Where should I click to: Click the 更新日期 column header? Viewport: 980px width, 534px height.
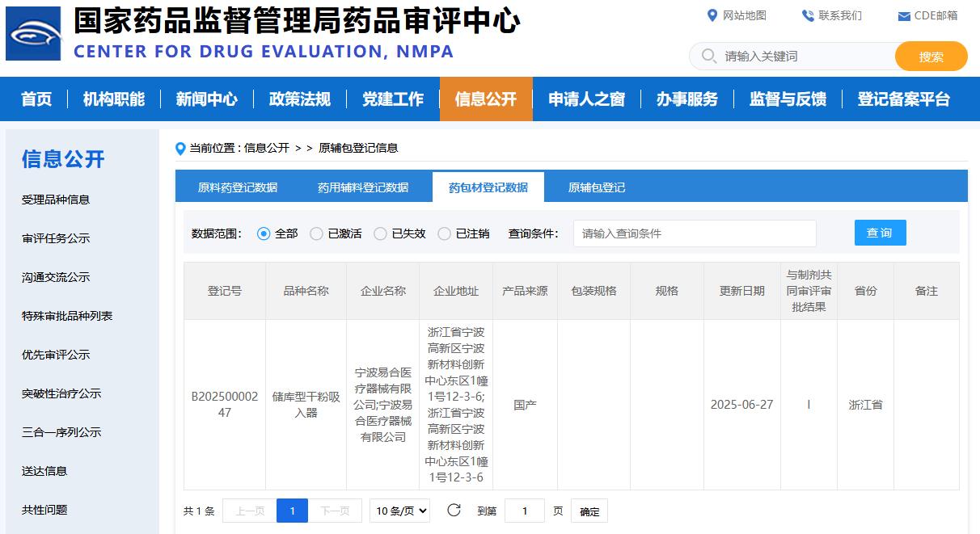coord(742,291)
